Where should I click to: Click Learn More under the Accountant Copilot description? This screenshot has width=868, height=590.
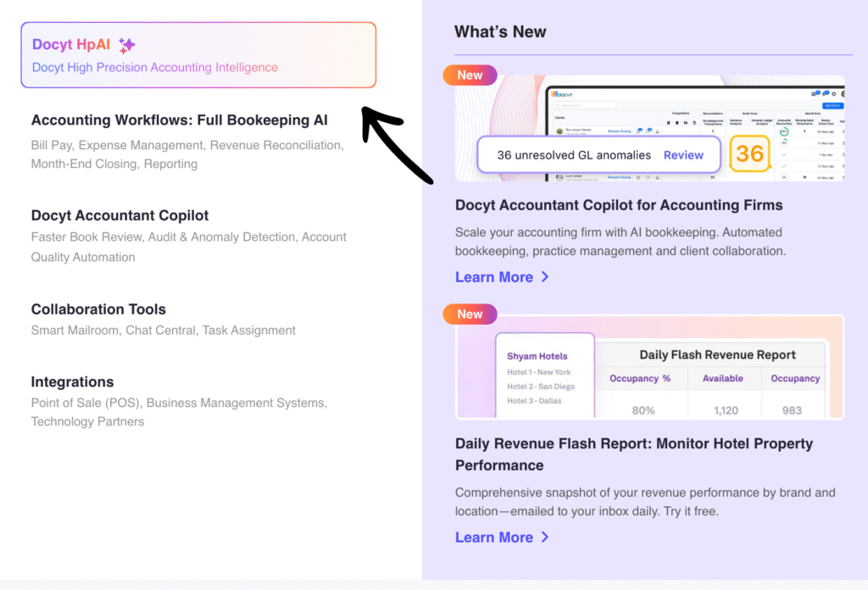[x=494, y=277]
